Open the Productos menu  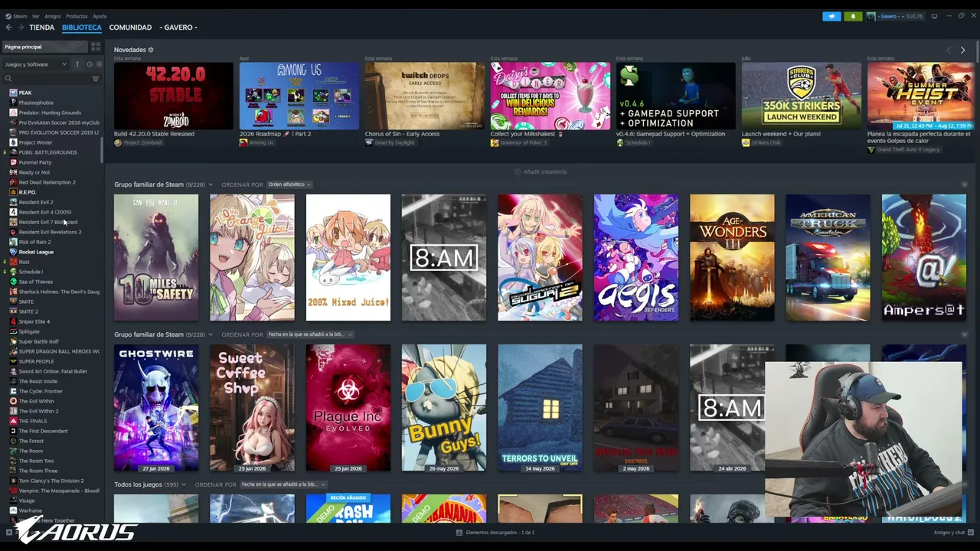(x=77, y=16)
